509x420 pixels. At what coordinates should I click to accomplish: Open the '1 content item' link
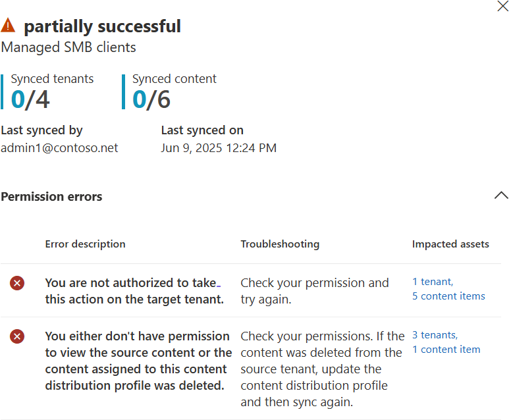tap(446, 350)
